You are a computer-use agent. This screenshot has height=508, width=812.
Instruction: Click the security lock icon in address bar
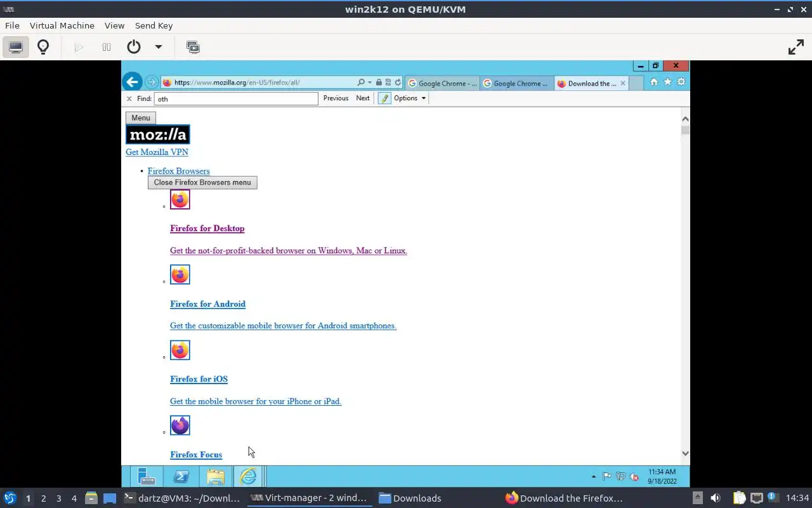[x=379, y=83]
